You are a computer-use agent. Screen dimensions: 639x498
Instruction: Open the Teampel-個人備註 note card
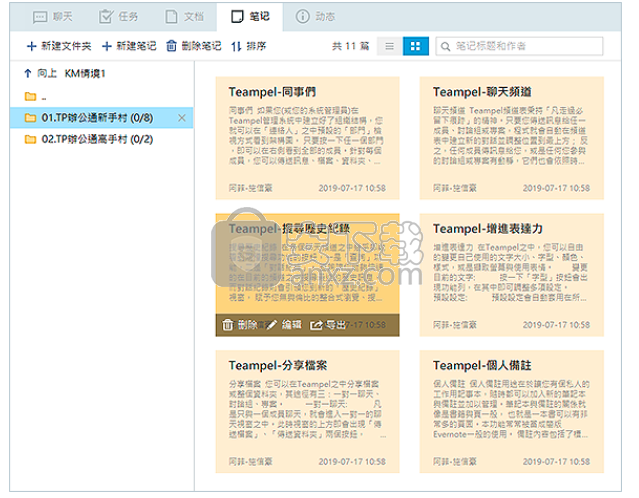[511, 412]
